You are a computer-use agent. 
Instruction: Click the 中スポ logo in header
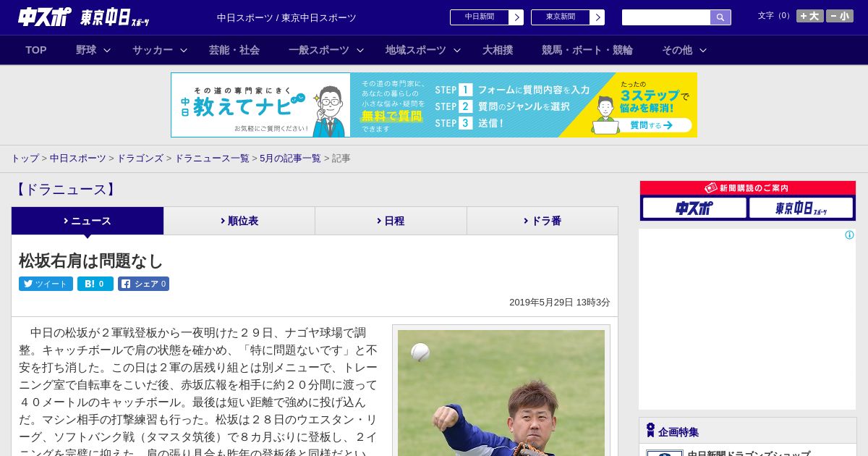coord(44,17)
